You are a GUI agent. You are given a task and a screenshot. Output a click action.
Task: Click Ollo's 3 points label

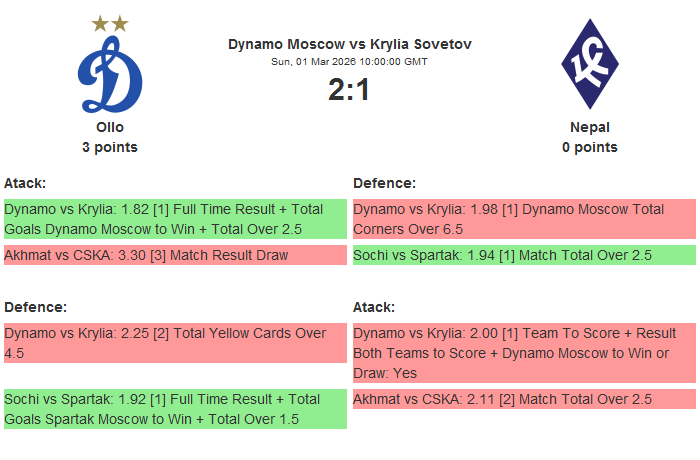110,147
